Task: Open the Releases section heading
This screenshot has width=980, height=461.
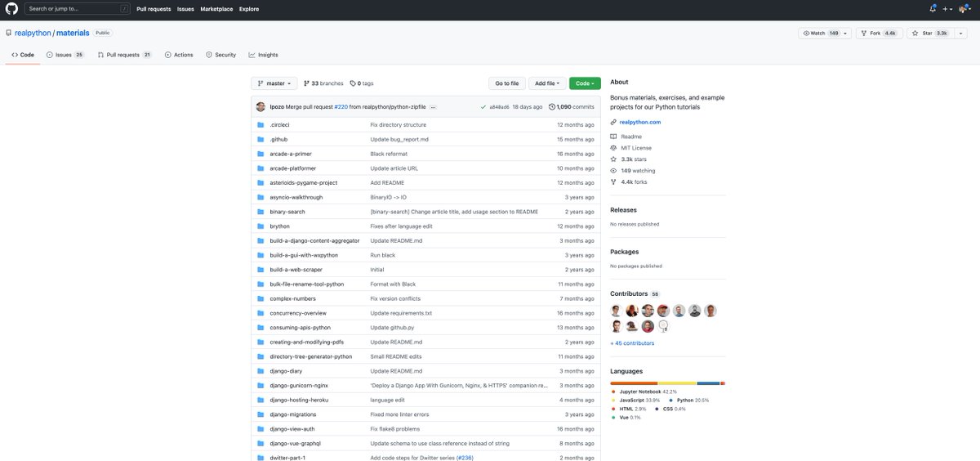Action: click(x=624, y=210)
